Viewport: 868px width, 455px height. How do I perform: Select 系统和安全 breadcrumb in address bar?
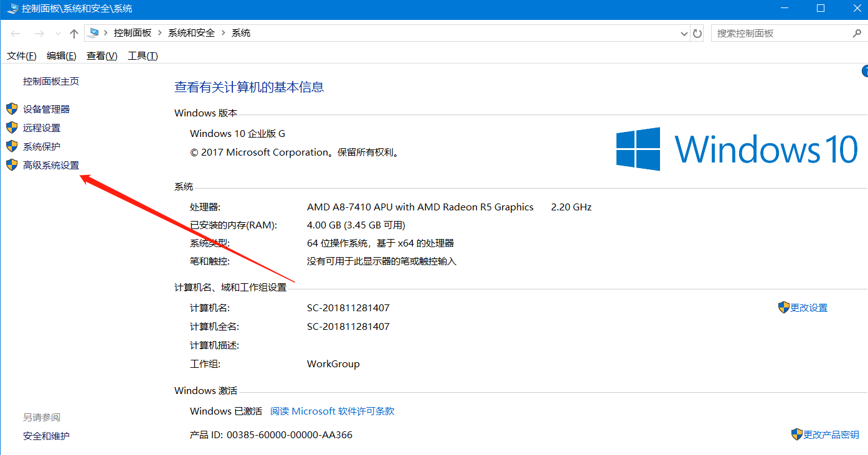[191, 33]
